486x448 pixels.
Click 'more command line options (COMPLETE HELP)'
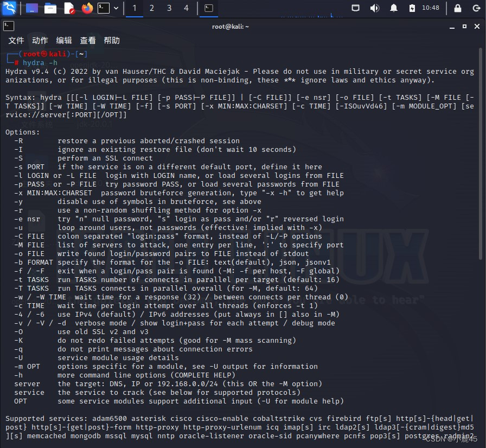[x=146, y=375]
